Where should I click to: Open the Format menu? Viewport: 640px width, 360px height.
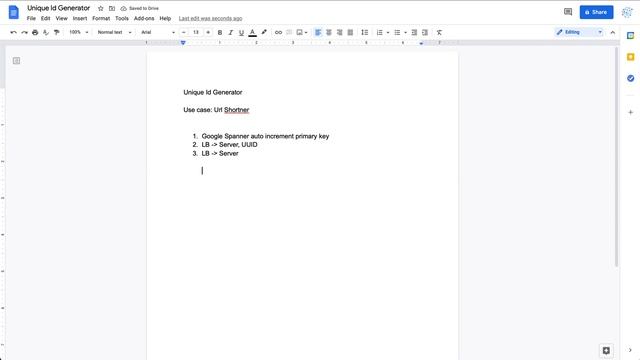coord(101,18)
